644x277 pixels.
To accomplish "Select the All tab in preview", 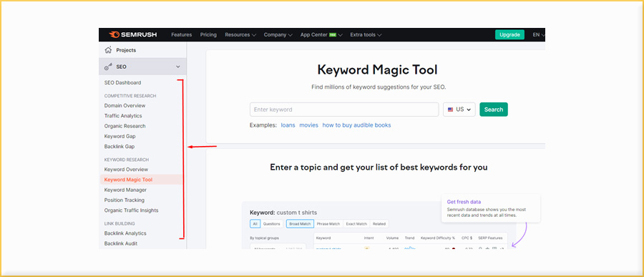I will click(x=255, y=224).
